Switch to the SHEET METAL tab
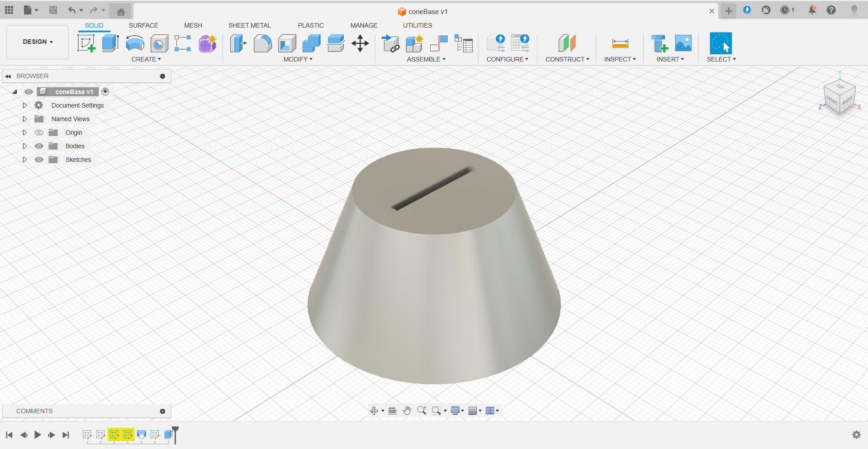 [250, 25]
